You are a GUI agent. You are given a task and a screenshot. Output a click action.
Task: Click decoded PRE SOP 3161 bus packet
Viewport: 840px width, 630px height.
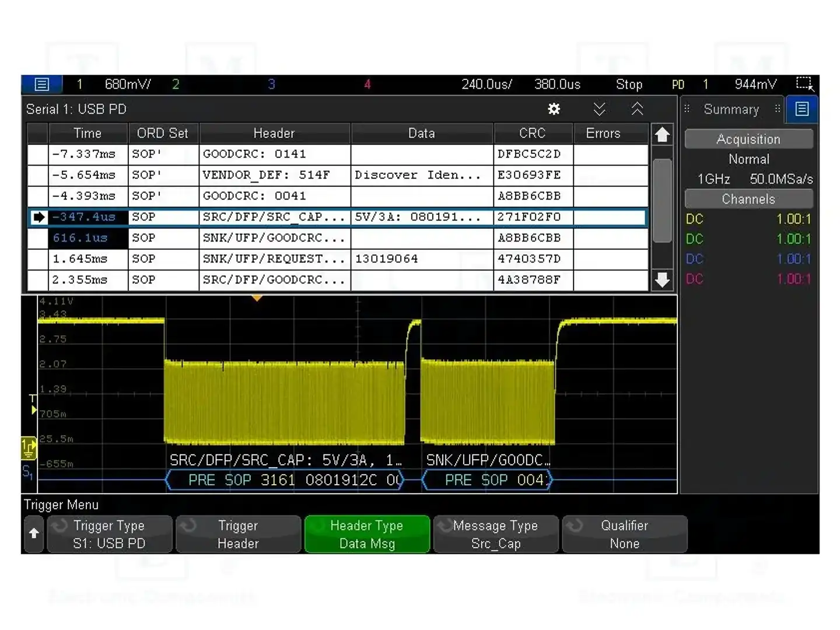tap(285, 480)
